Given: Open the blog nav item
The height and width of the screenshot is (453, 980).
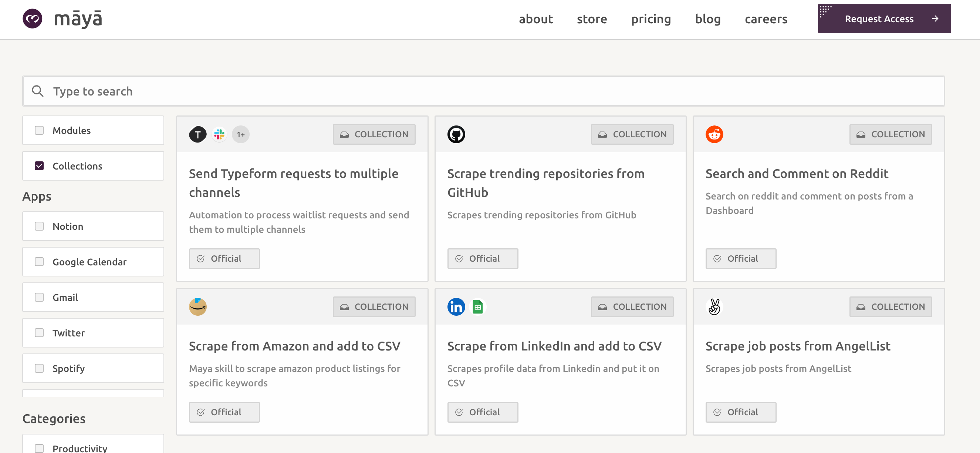Looking at the screenshot, I should tap(707, 19).
